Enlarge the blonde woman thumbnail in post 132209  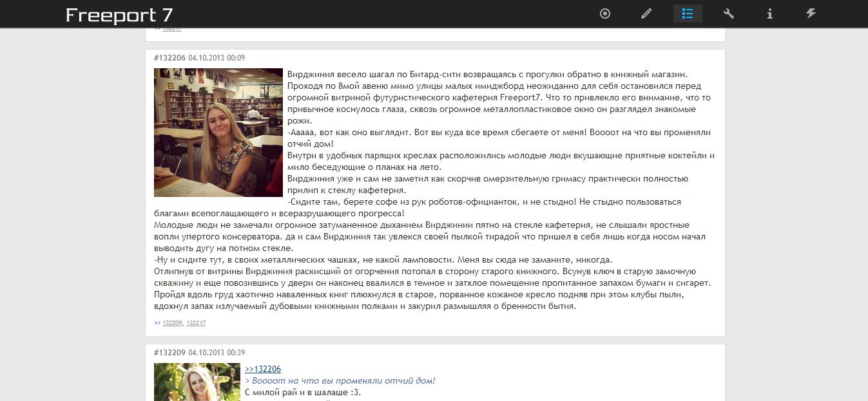(x=197, y=382)
